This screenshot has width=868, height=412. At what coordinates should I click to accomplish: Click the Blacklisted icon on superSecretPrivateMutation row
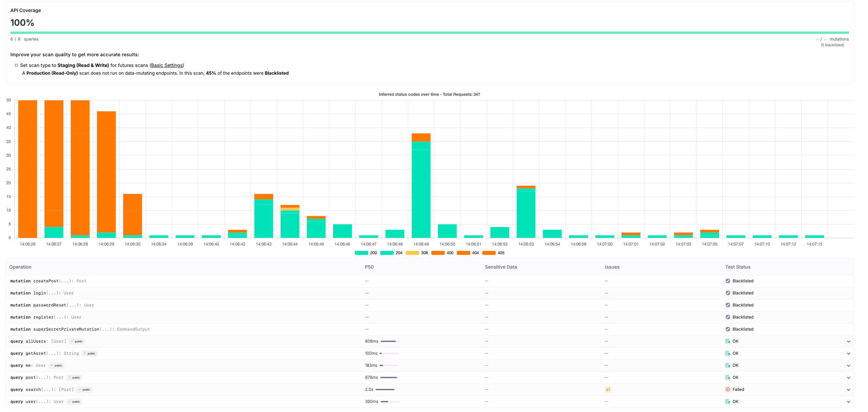pos(728,329)
